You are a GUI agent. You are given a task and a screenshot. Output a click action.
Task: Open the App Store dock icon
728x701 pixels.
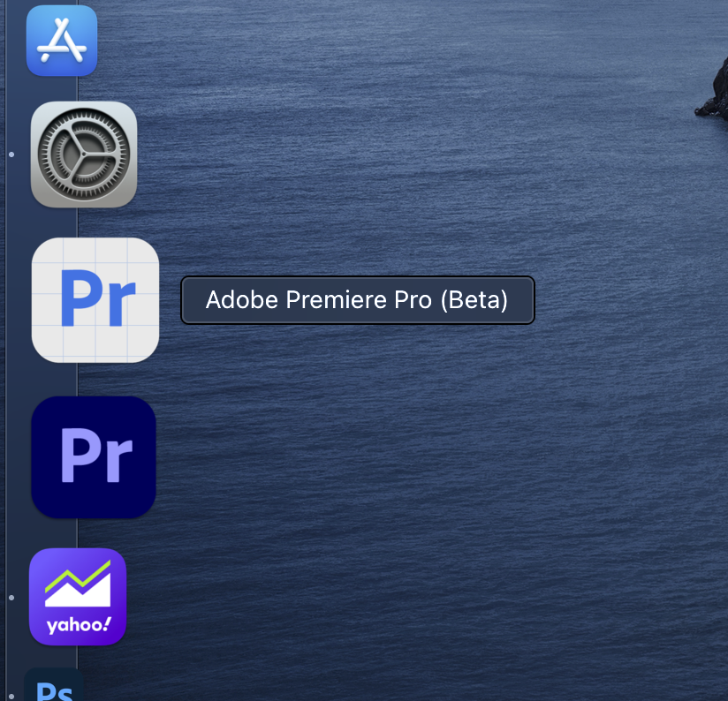62,41
